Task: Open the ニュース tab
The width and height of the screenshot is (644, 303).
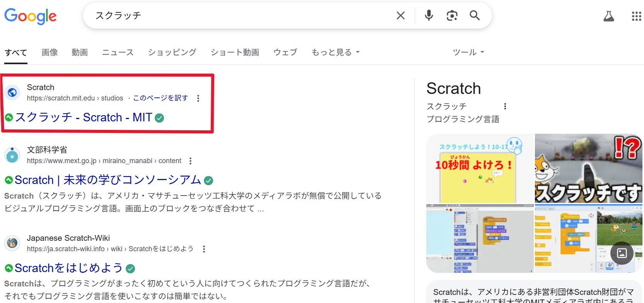Action: click(118, 52)
